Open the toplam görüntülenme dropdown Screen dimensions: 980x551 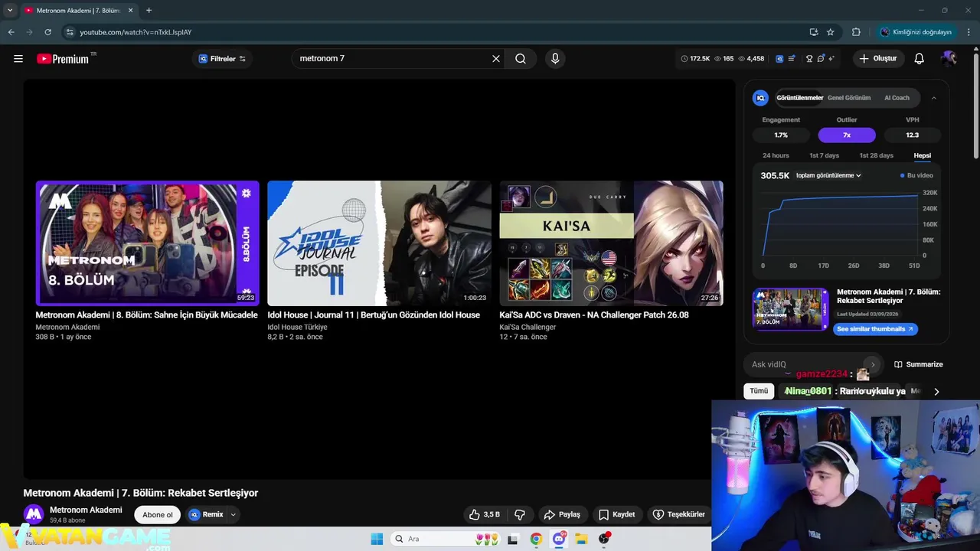(828, 175)
